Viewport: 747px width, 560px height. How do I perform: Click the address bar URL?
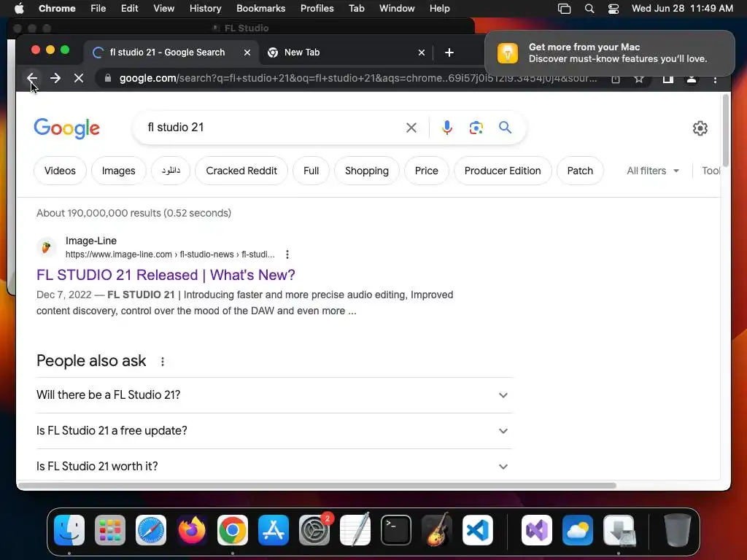pyautogui.click(x=357, y=78)
